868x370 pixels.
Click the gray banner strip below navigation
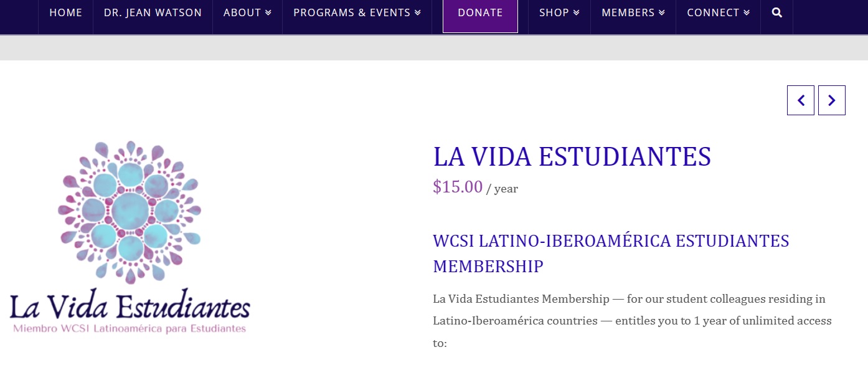point(434,47)
